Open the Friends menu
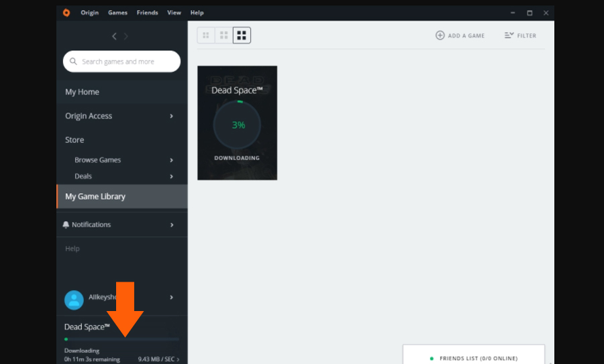Image resolution: width=604 pixels, height=364 pixels. pyautogui.click(x=147, y=13)
